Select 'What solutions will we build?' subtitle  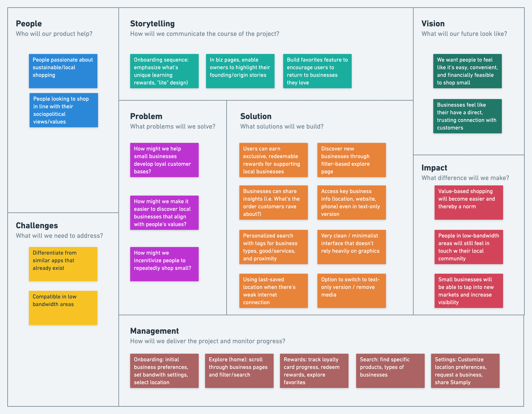click(x=282, y=126)
